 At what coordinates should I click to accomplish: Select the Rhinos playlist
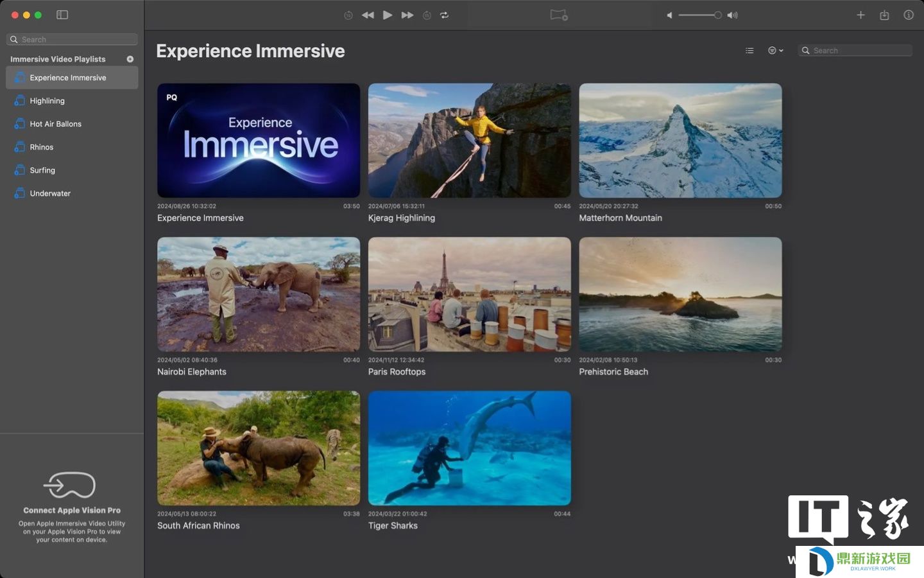point(72,147)
